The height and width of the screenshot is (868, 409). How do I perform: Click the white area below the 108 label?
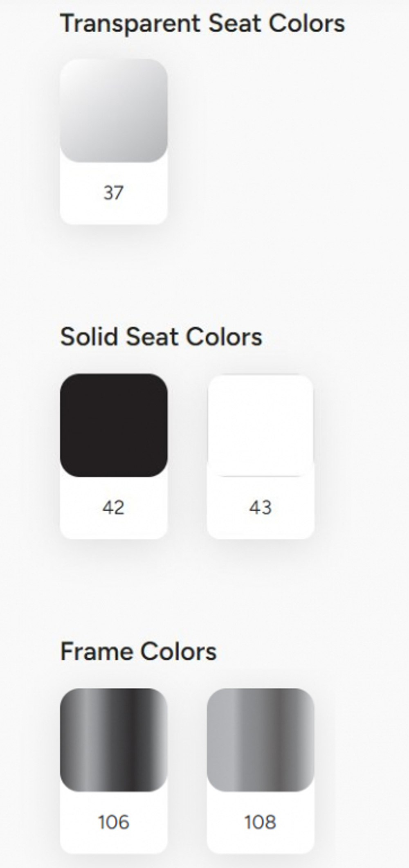coord(261,843)
